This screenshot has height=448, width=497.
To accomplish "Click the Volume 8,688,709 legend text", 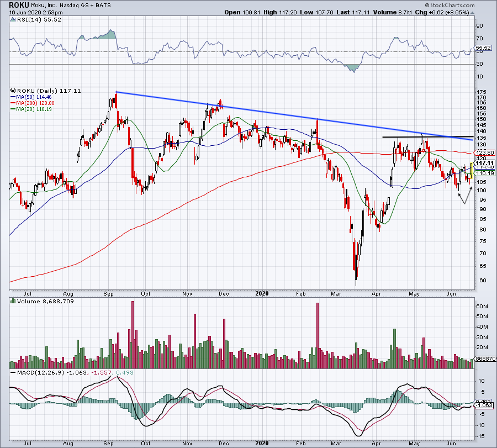I will tap(45, 301).
